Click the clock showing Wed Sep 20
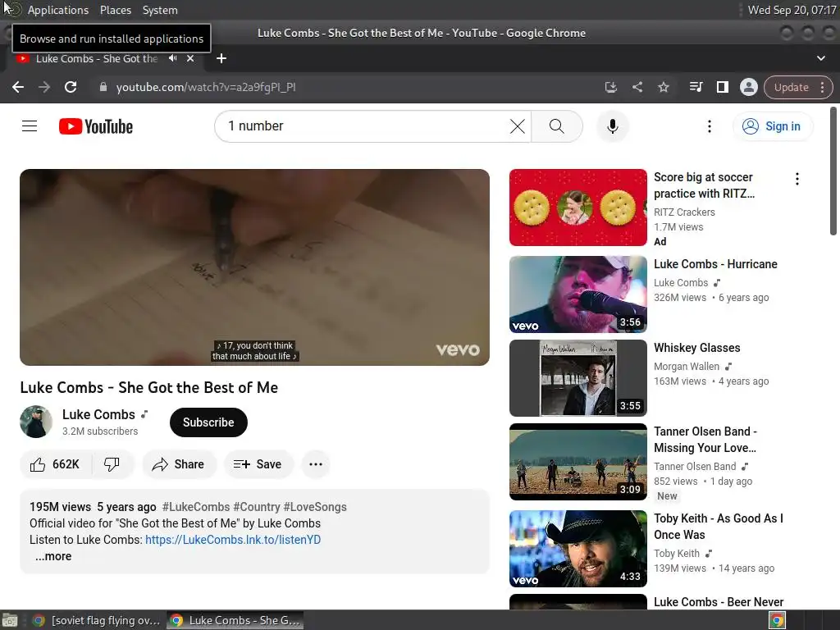840x630 pixels. 792,10
